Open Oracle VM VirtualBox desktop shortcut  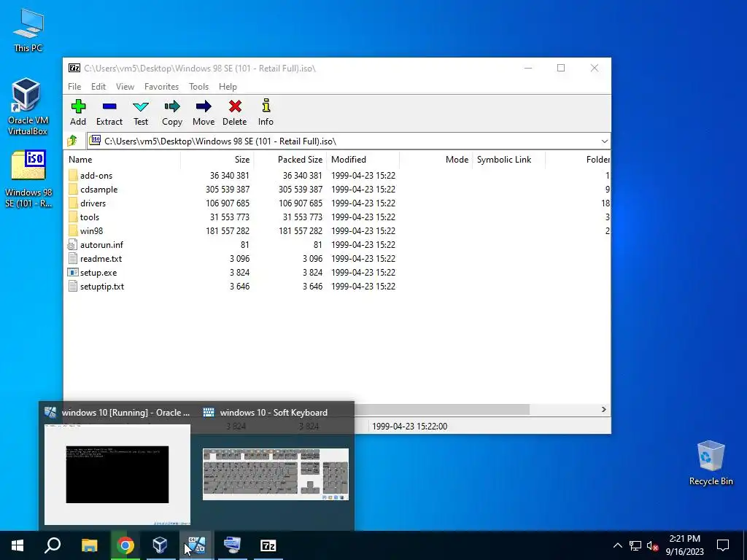pyautogui.click(x=28, y=106)
